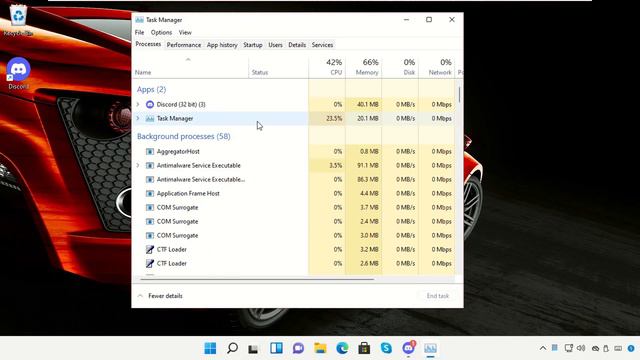This screenshot has width=640, height=360.
Task: Open Skype from the taskbar
Action: (386, 348)
